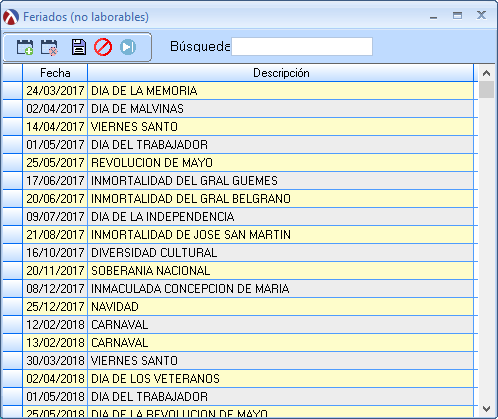Select DIA DE MALVINAS description

(280, 109)
